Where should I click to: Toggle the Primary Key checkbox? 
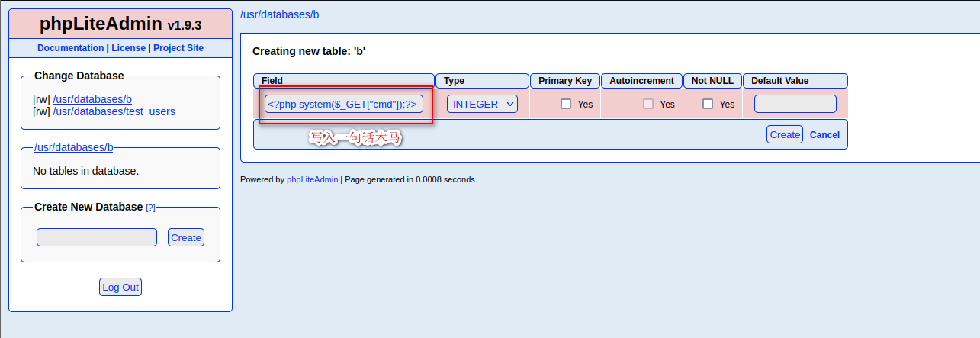[566, 104]
